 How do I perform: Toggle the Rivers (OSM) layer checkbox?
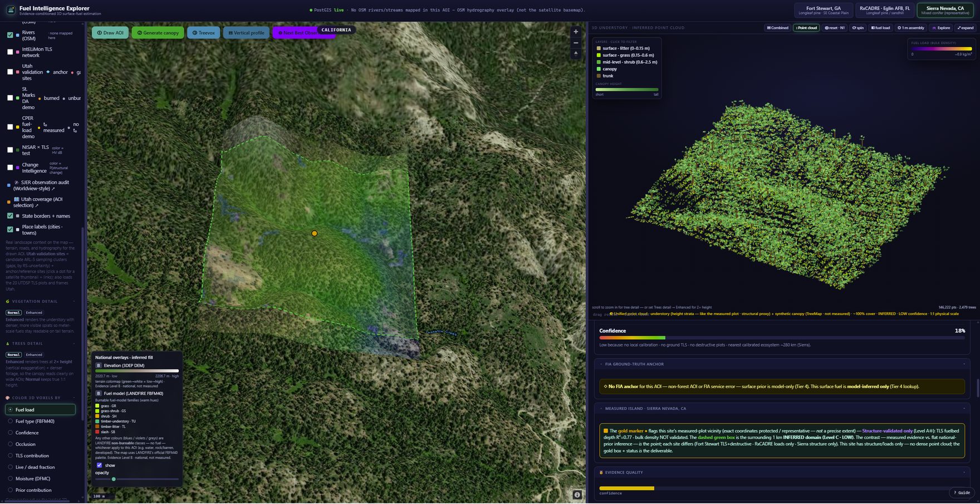pos(10,35)
